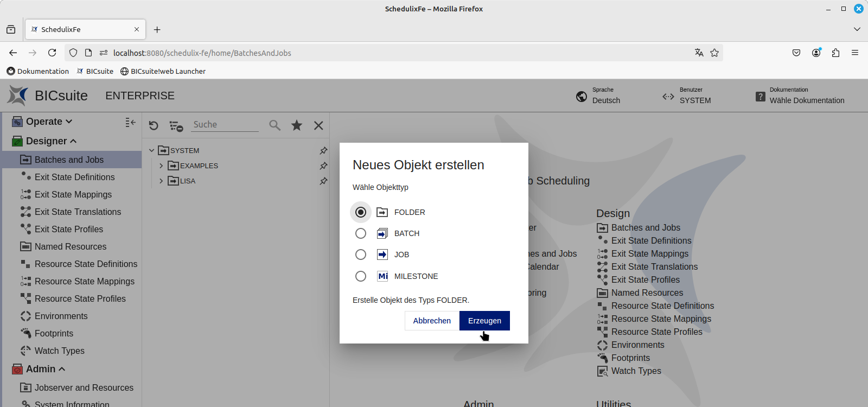The width and height of the screenshot is (868, 407).
Task: Open Exit State Definitions in sidebar
Action: coord(74,177)
